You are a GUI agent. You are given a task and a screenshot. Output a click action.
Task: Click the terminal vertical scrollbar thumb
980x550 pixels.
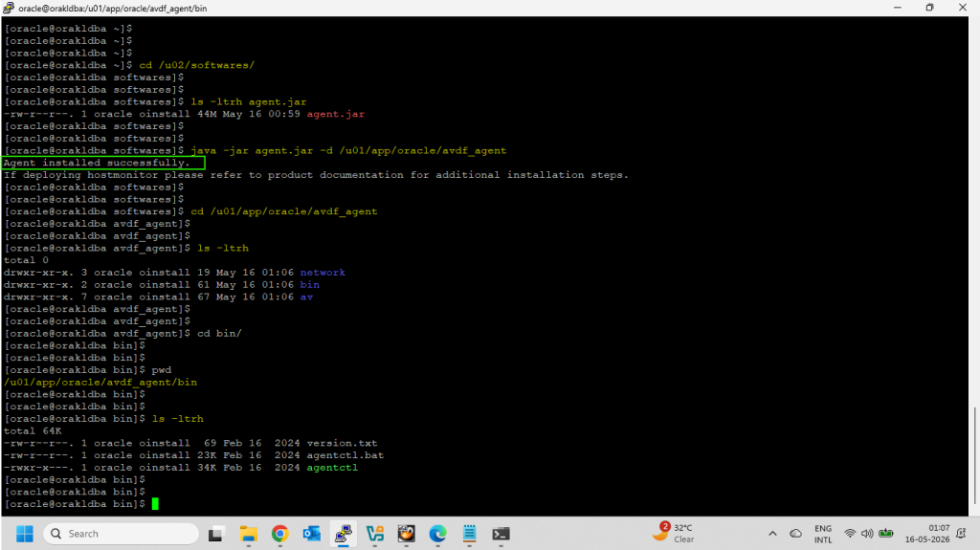(974, 455)
